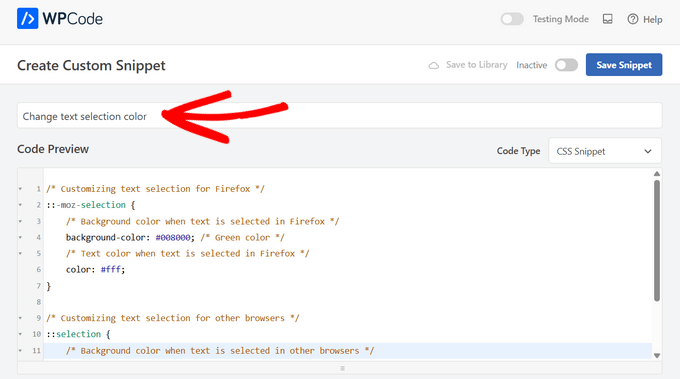Click the highlighted comment on line 11
The image size is (680, 379).
(220, 351)
